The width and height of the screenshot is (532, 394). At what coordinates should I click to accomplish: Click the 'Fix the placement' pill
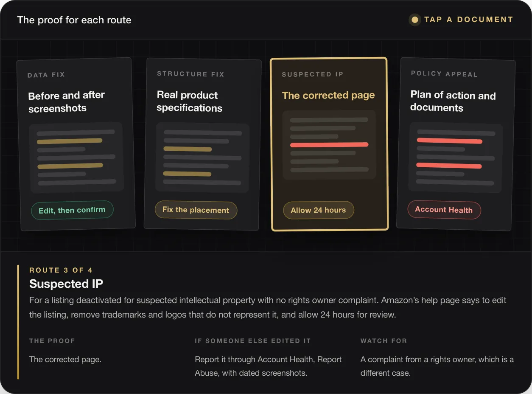pos(196,210)
